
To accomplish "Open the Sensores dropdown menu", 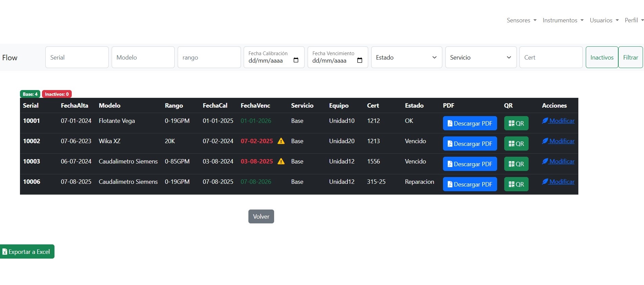I will point(521,20).
